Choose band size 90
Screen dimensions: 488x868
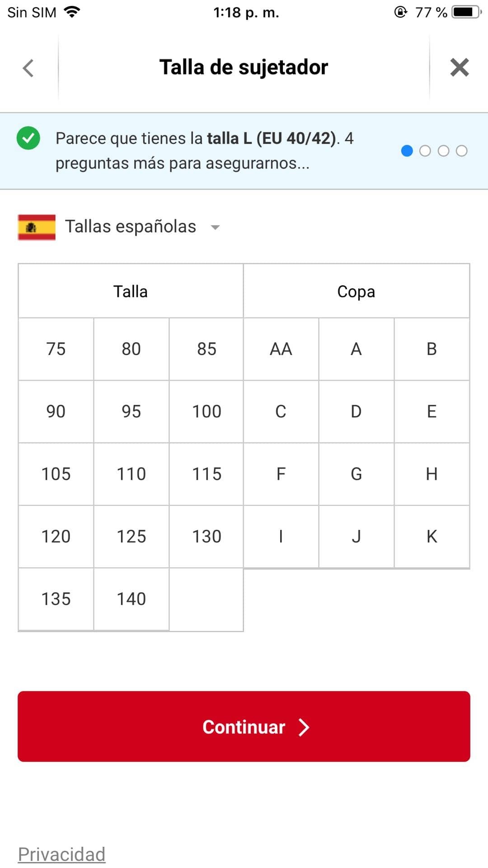56,411
